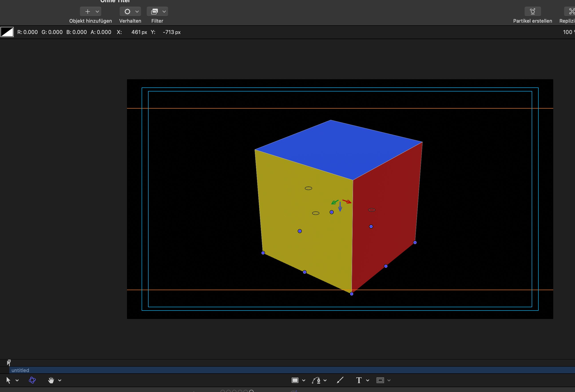Click the B: 0.000 value

tap(76, 32)
